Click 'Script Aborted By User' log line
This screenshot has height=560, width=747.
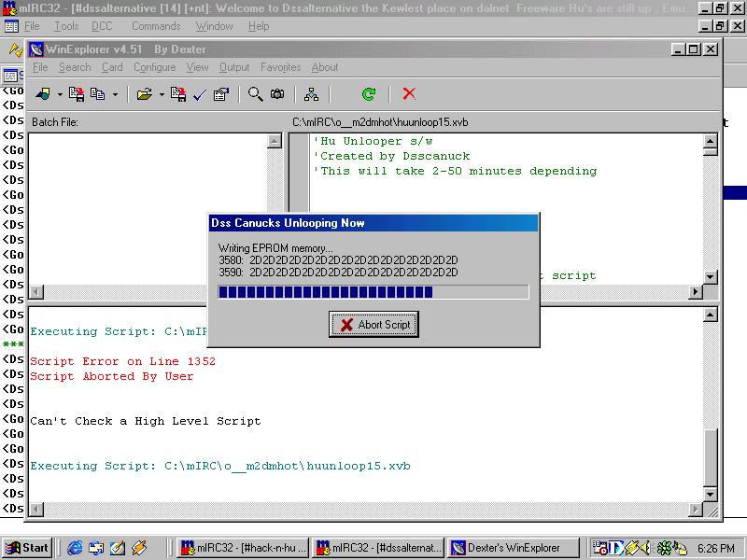[x=112, y=376]
